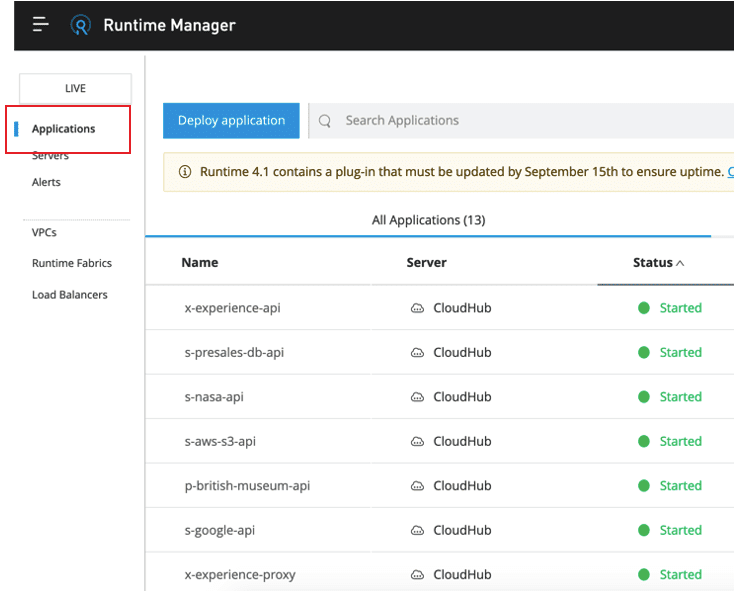Click Started status of x-experience-api
The image size is (747, 591).
click(x=680, y=308)
